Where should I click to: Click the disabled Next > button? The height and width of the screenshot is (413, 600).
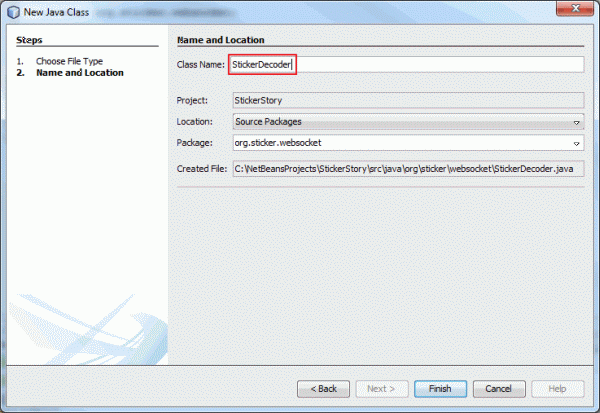[382, 389]
